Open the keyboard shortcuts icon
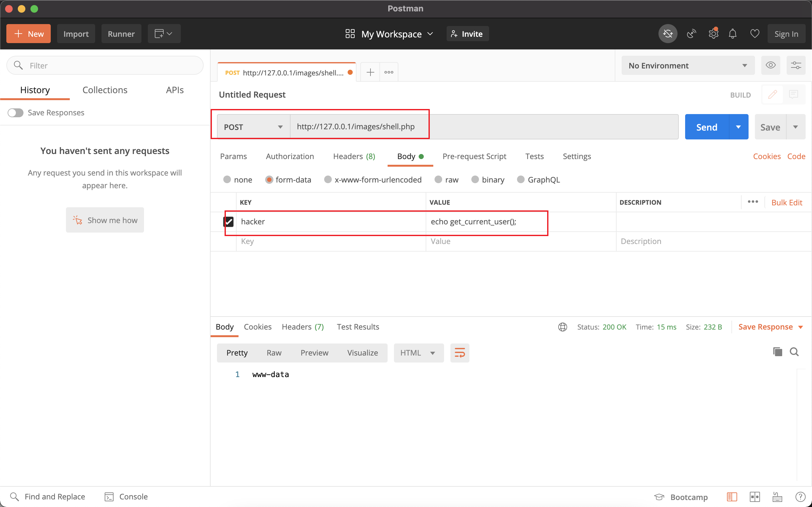This screenshot has height=507, width=812. [777, 497]
